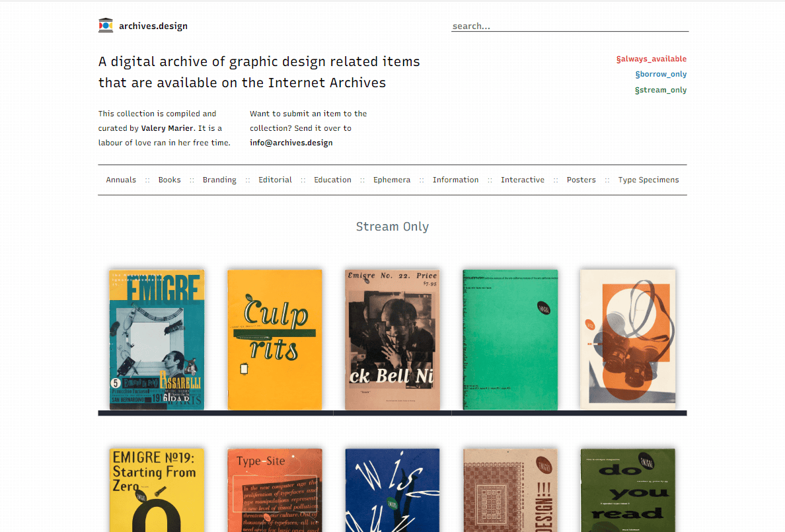The image size is (785, 532).
Task: Browse the Annuals category
Action: [x=121, y=179]
